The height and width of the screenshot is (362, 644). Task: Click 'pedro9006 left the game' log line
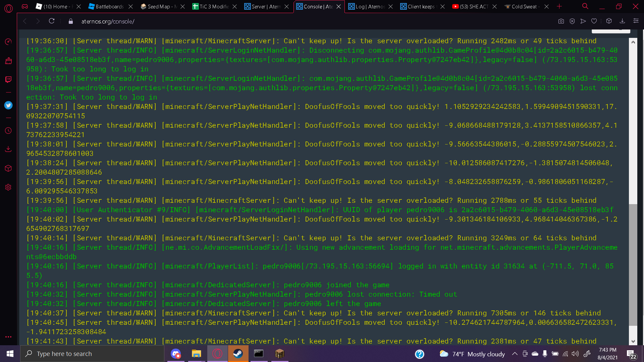pyautogui.click(x=204, y=304)
